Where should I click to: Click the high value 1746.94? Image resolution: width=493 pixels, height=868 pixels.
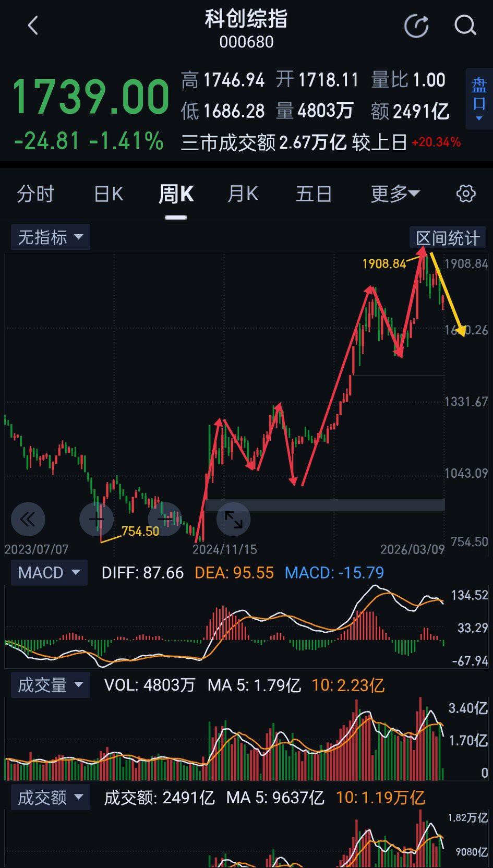(234, 80)
